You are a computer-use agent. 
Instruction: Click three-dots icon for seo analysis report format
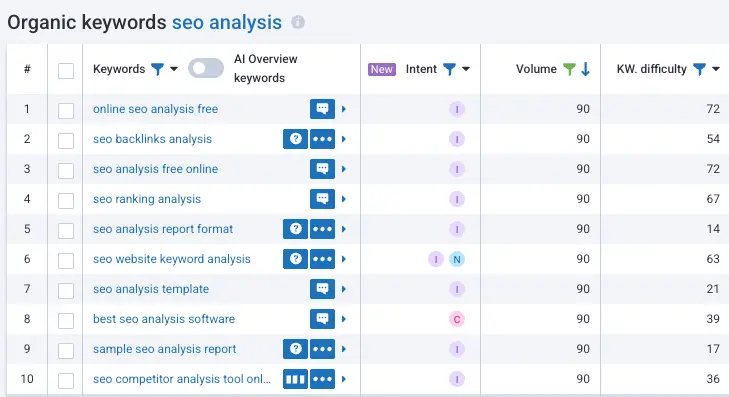tap(322, 229)
